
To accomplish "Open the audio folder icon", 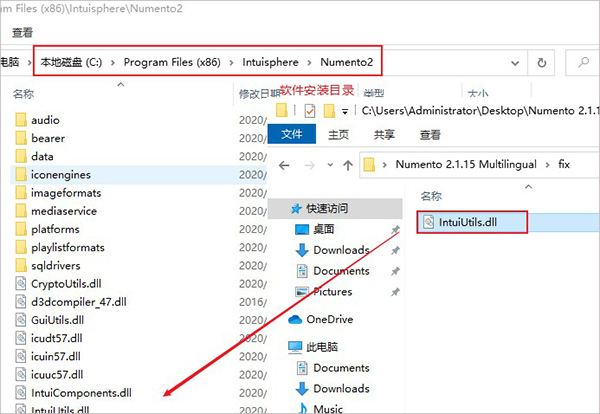I will pyautogui.click(x=21, y=120).
